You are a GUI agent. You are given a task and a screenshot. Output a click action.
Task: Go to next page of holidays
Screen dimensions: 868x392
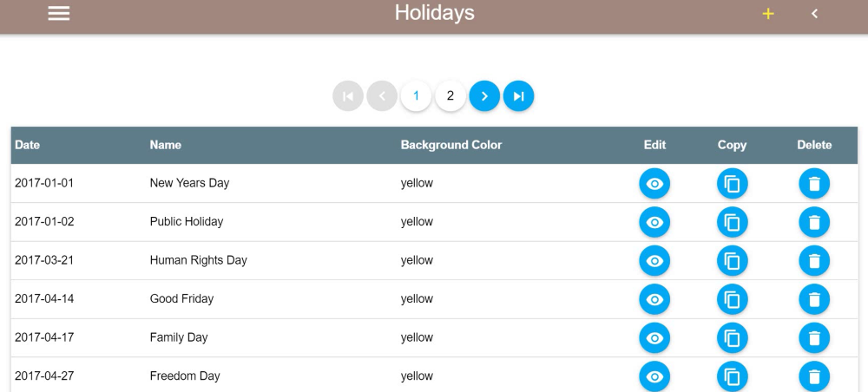click(x=484, y=96)
